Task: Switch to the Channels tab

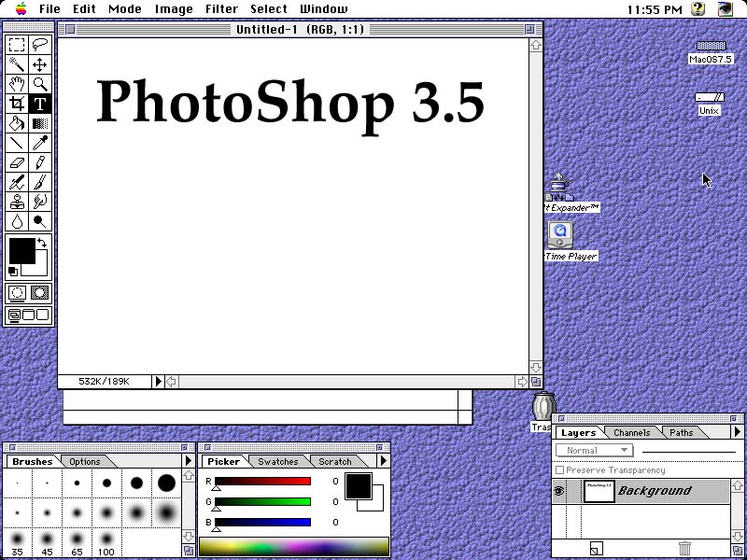Action: (x=631, y=432)
